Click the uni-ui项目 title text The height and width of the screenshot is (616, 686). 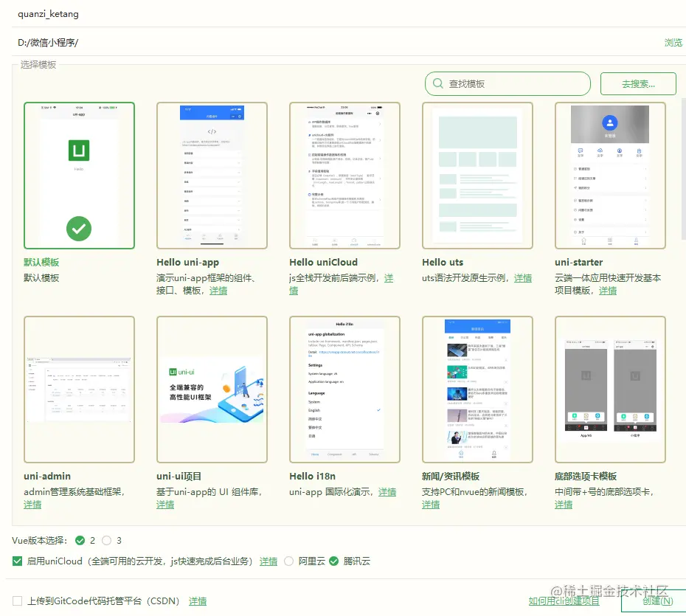[x=179, y=476]
